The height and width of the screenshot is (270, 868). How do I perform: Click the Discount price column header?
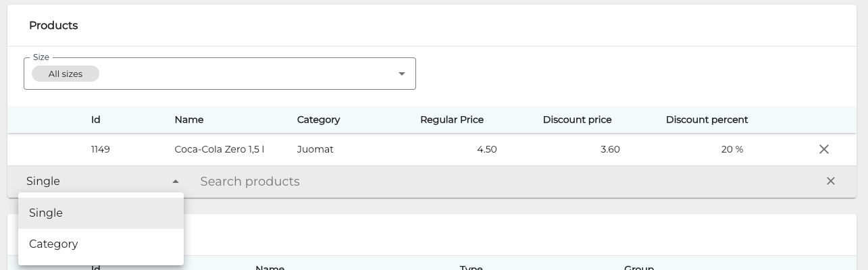[577, 119]
